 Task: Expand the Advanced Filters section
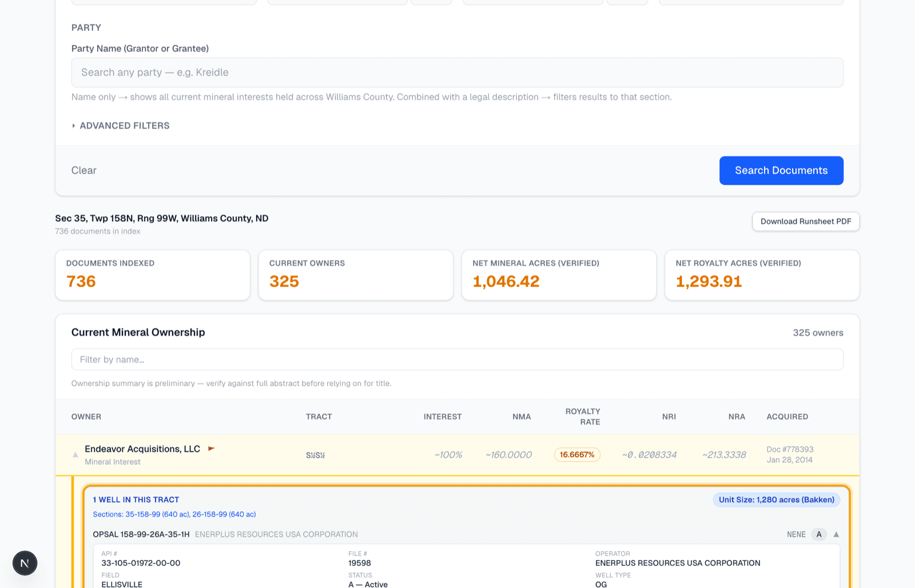point(121,126)
